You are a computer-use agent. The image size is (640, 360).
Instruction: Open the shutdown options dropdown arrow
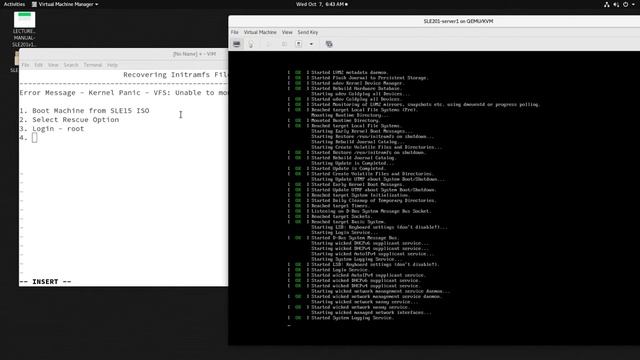point(311,44)
